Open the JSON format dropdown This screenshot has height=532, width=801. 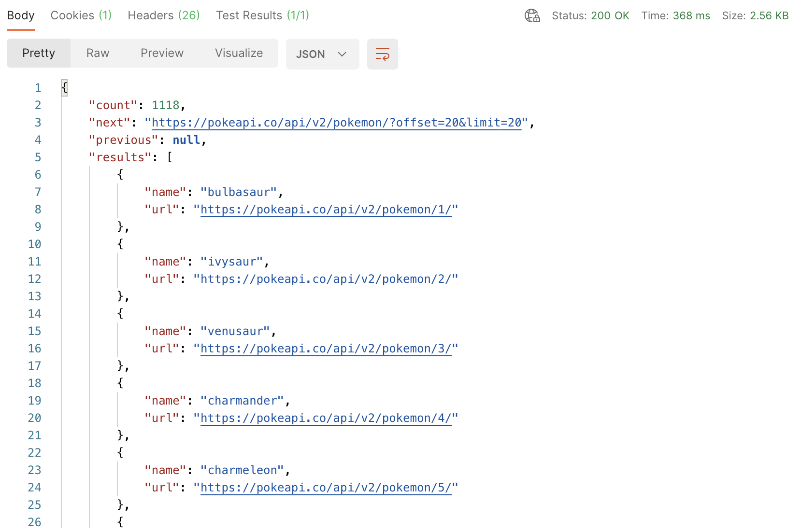click(x=322, y=54)
